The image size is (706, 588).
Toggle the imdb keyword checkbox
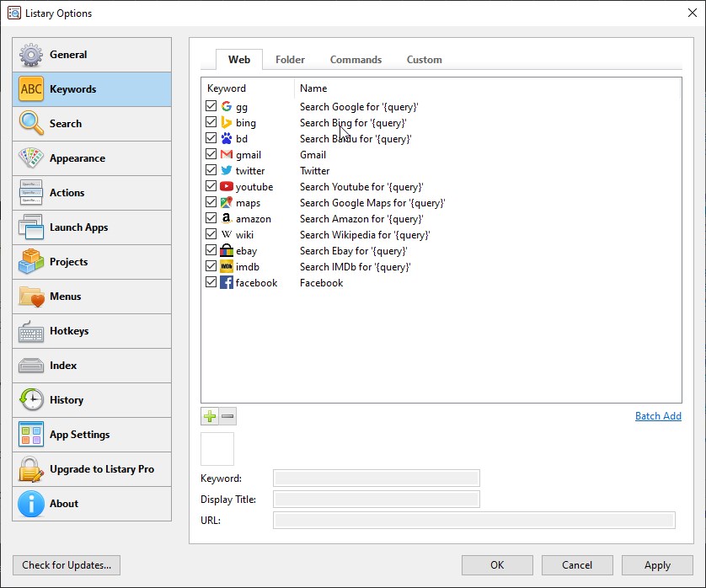click(211, 266)
